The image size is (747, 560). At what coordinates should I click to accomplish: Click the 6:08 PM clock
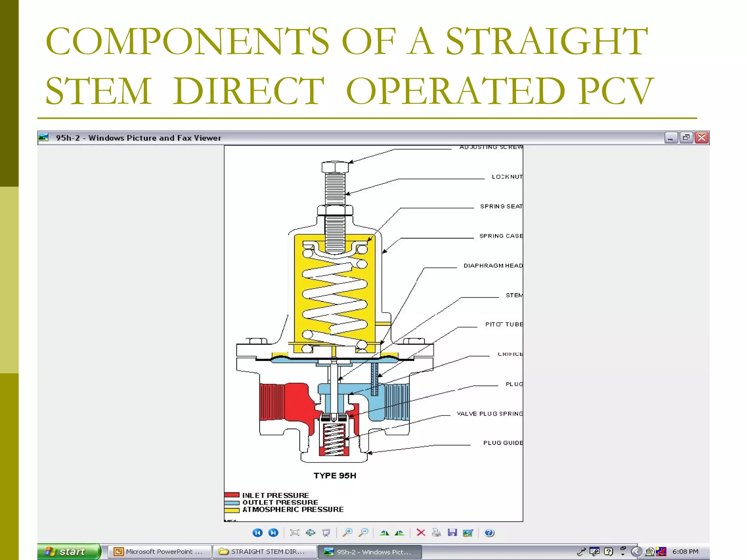pyautogui.click(x=685, y=552)
